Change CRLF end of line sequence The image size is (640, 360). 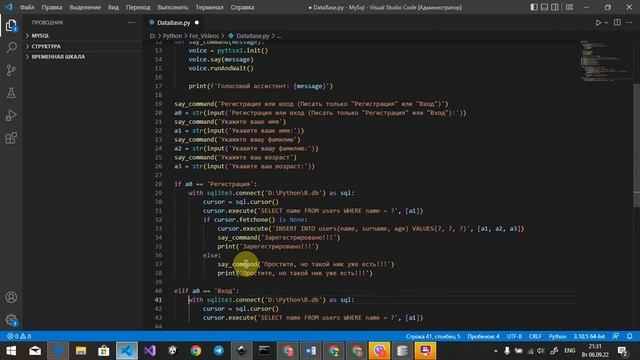(535, 336)
